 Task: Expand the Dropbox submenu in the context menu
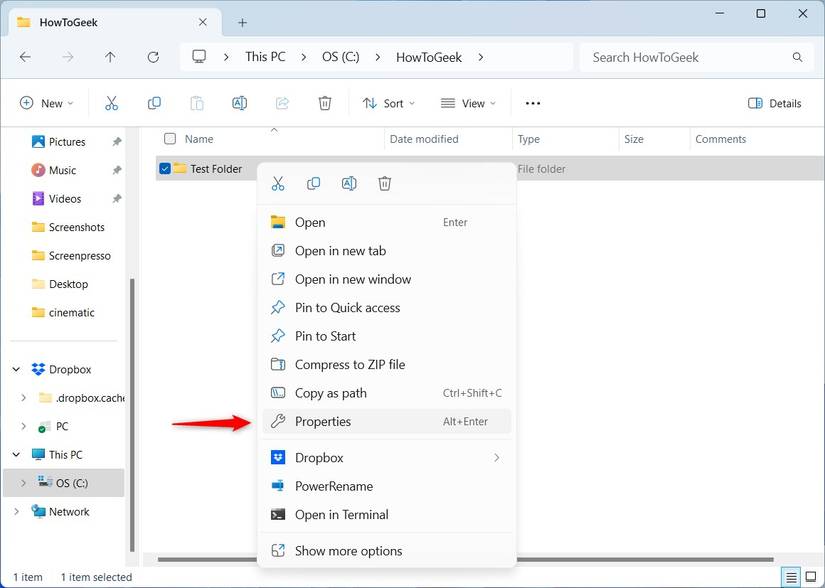(497, 457)
